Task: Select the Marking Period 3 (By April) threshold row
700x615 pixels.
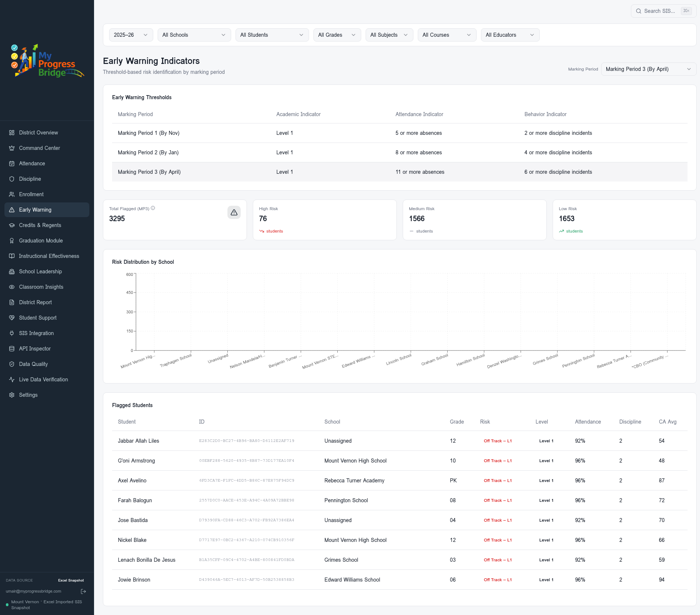Action: point(400,172)
